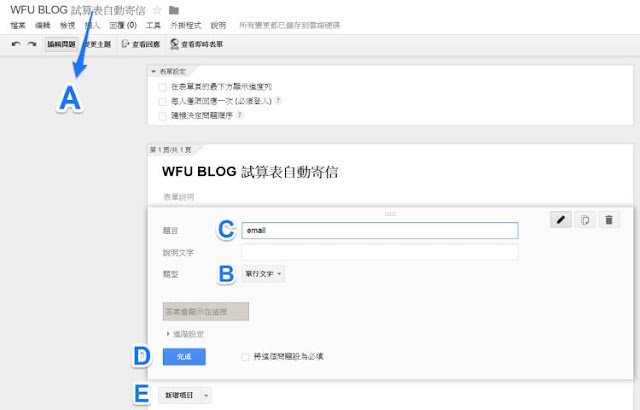Open the 檔案 menu
The image size is (640, 410).
pyautogui.click(x=18, y=25)
